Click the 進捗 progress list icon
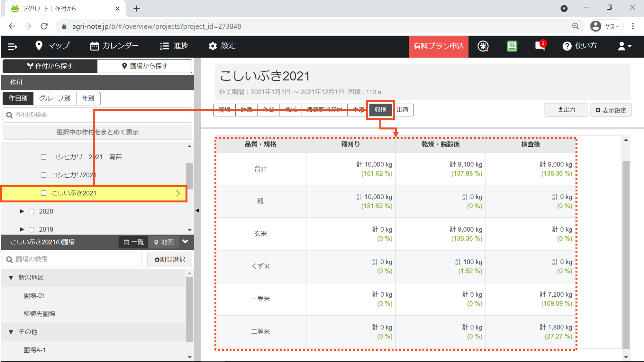Screen dimensions: 644x362 click(165, 46)
